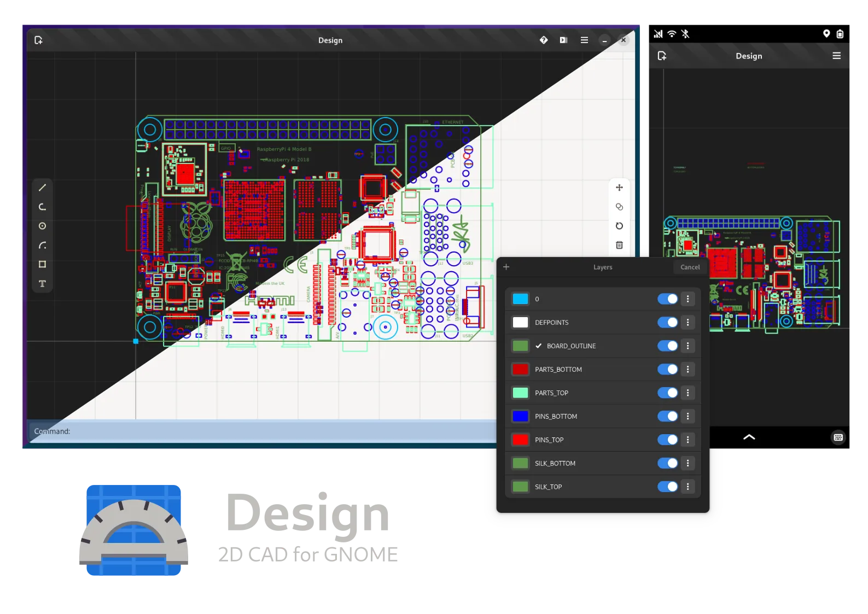Click the Delete trash icon

pos(619,245)
